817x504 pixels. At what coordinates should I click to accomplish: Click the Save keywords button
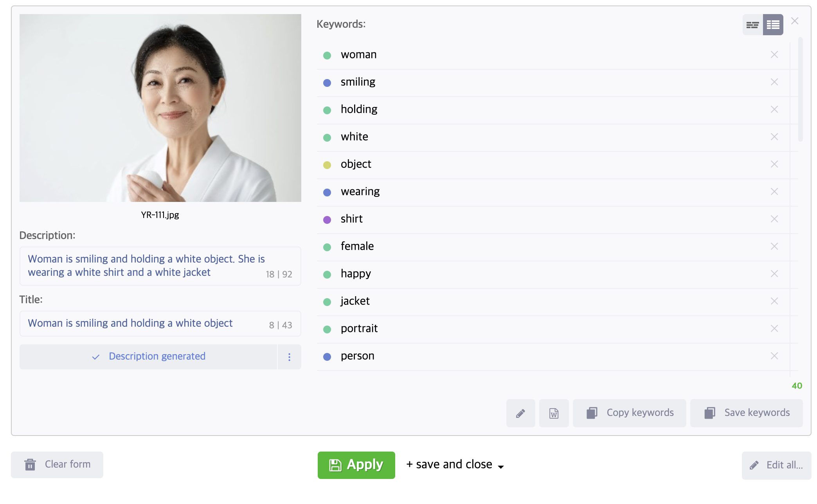click(x=746, y=413)
